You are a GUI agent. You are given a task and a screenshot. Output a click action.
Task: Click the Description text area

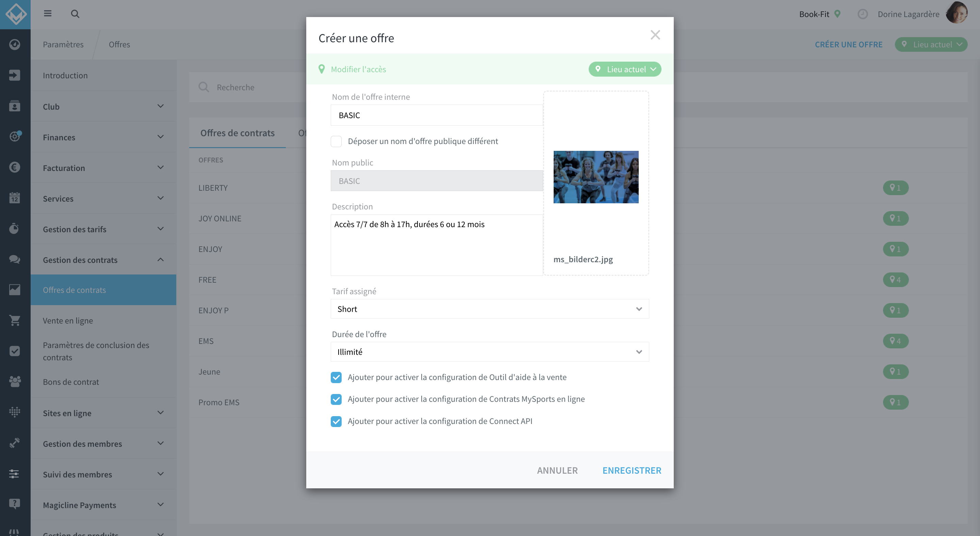(437, 245)
